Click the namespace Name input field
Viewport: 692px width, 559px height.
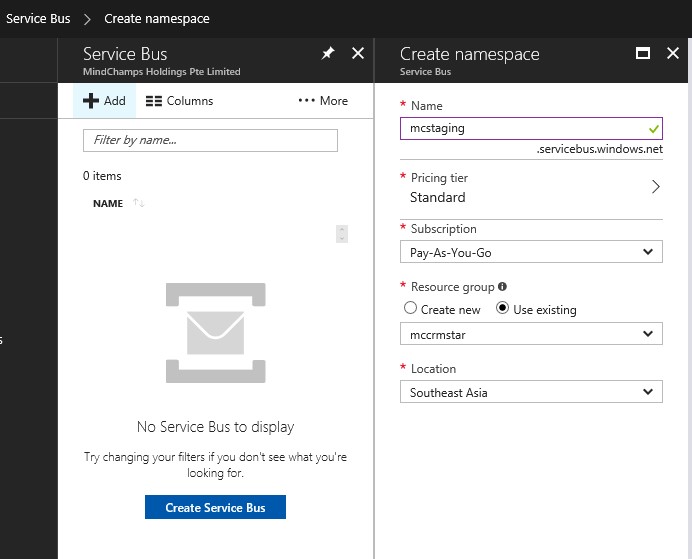tap(520, 128)
